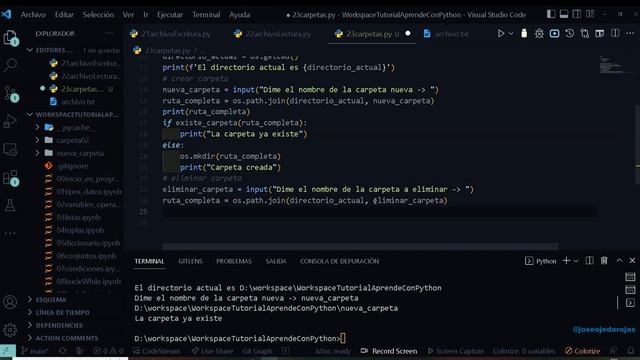Select the PROBLEMAS panel tab
Screen dimensions: 640x360
(x=234, y=261)
